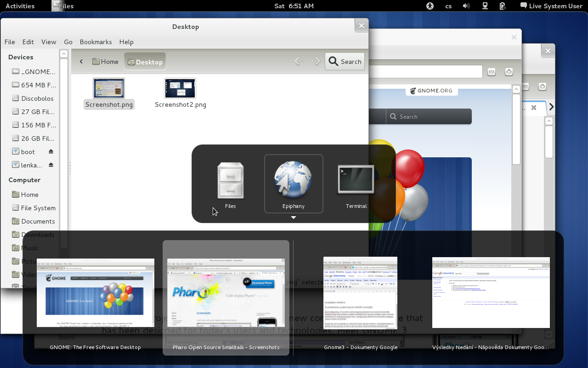Viewport: 588px width, 368px height.
Task: Select the Screenshot.png file thumbnail
Action: point(109,88)
